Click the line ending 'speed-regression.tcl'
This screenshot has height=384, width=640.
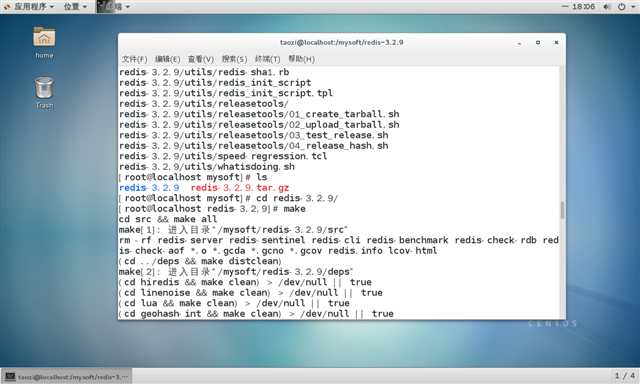[223, 156]
